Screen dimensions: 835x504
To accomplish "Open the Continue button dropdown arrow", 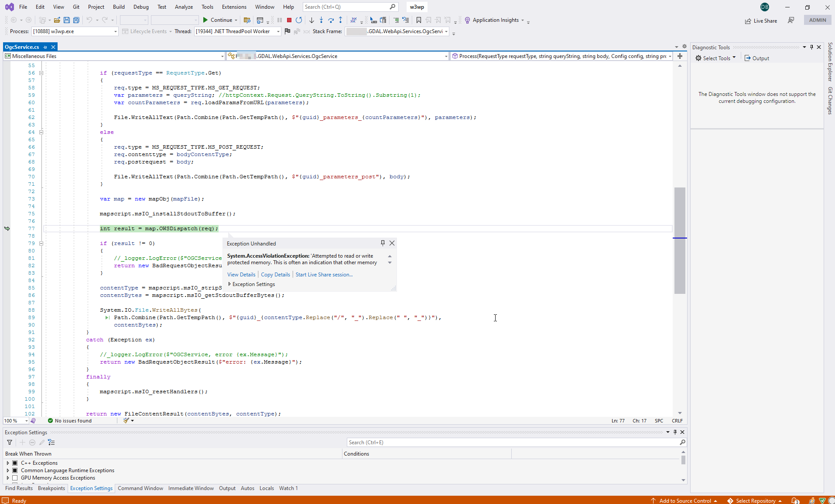I will point(236,20).
